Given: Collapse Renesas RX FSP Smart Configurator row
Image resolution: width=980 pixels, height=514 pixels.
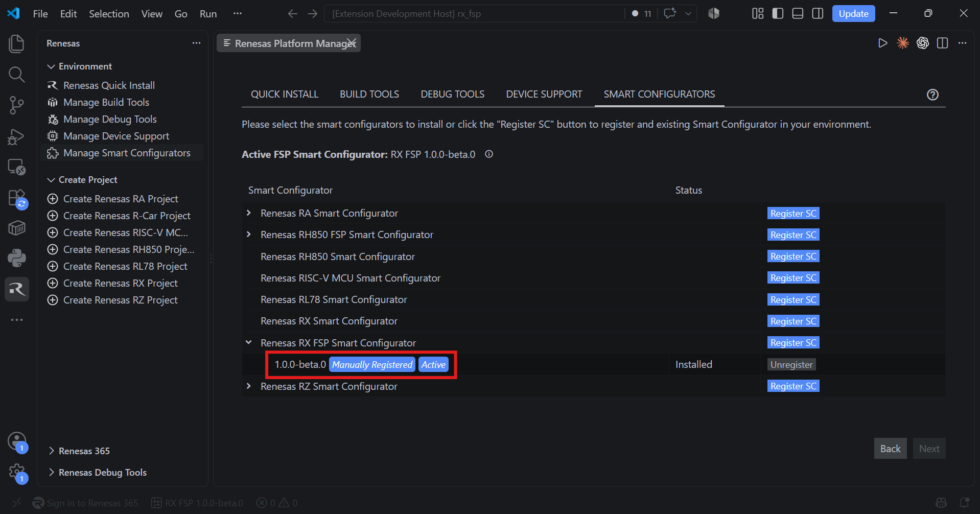Looking at the screenshot, I should coord(249,343).
